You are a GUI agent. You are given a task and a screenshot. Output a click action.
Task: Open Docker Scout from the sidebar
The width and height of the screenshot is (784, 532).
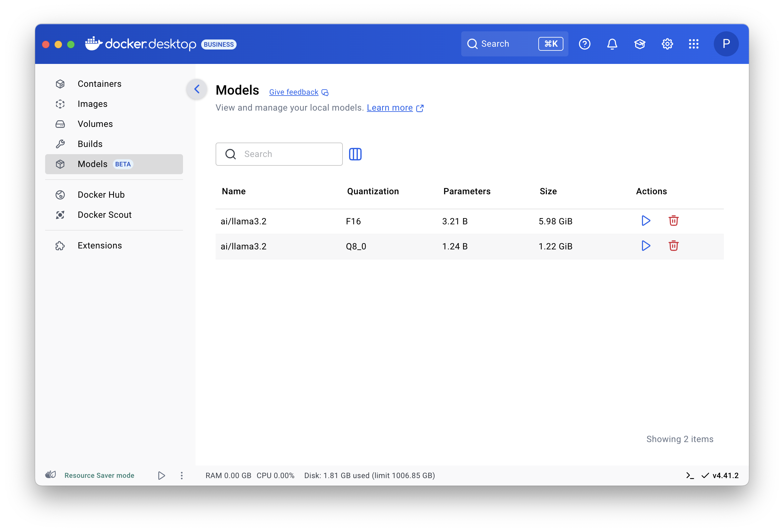click(114, 215)
